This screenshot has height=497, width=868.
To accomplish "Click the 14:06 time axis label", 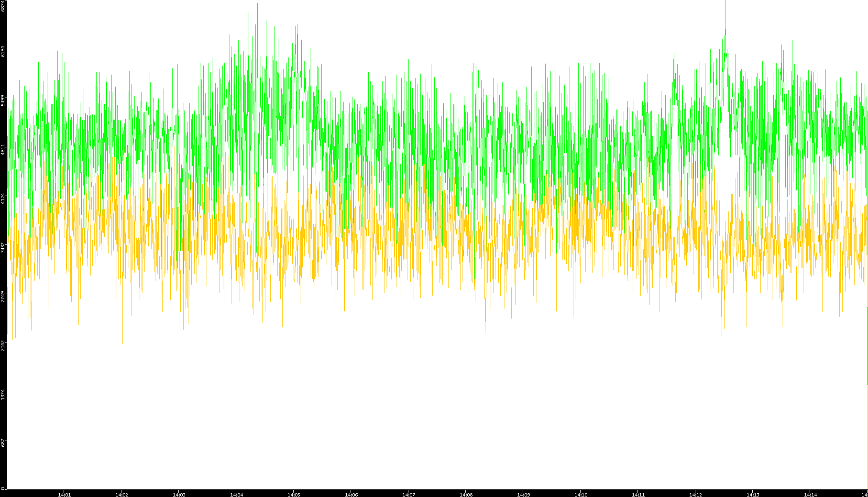I will point(351,494).
